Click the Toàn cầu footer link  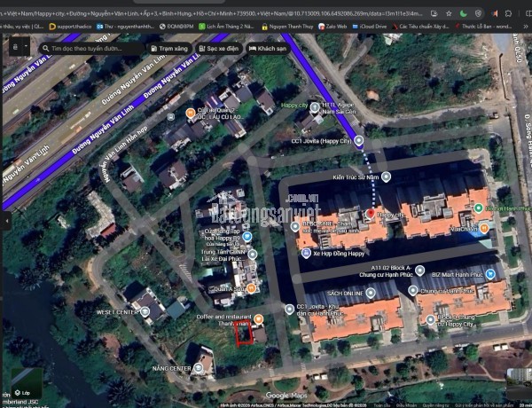pyautogui.click(x=382, y=405)
